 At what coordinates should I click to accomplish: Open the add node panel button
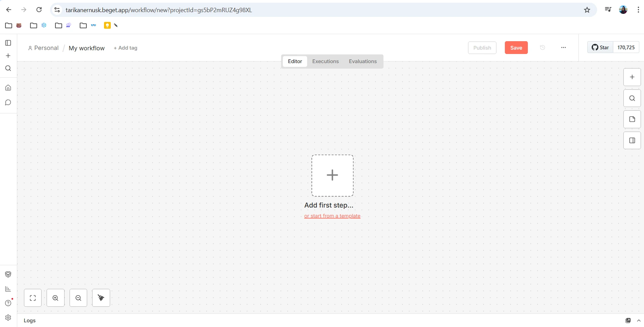pos(632,77)
